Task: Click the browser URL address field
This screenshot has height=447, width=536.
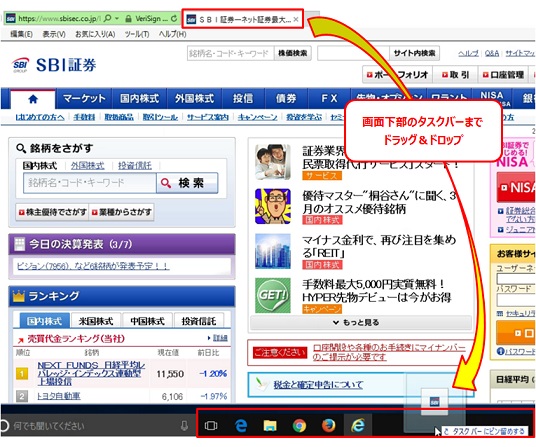Action: 59,18
